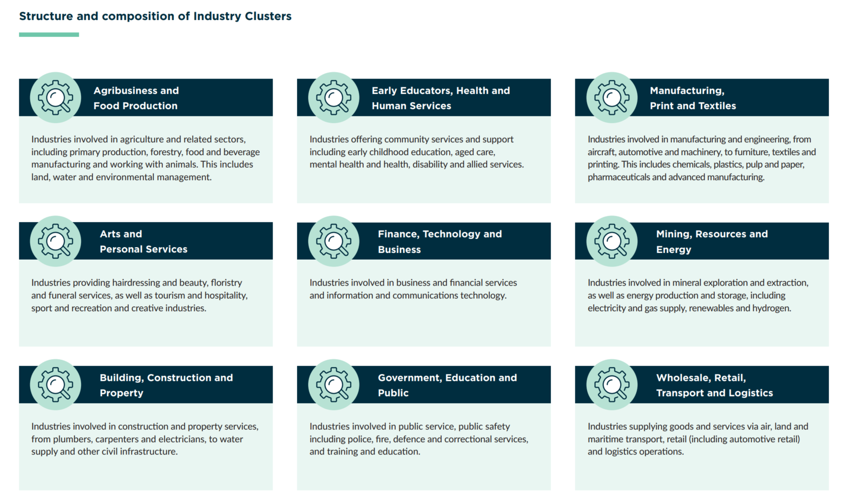This screenshot has width=848, height=504.
Task: Click the Wholesale, Retail, Transport gear icon
Action: [612, 384]
